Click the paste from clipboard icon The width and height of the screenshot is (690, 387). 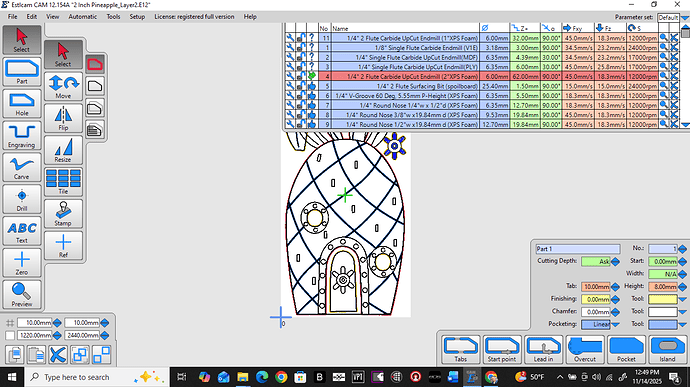[36, 354]
